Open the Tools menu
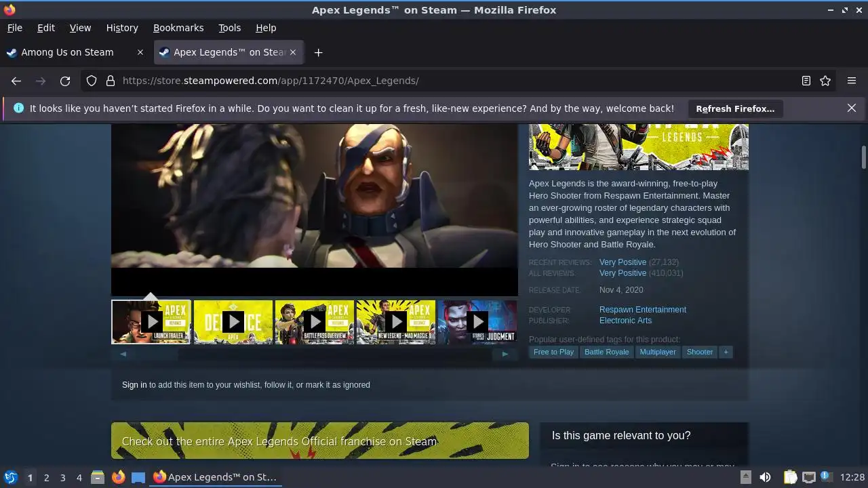 (229, 28)
